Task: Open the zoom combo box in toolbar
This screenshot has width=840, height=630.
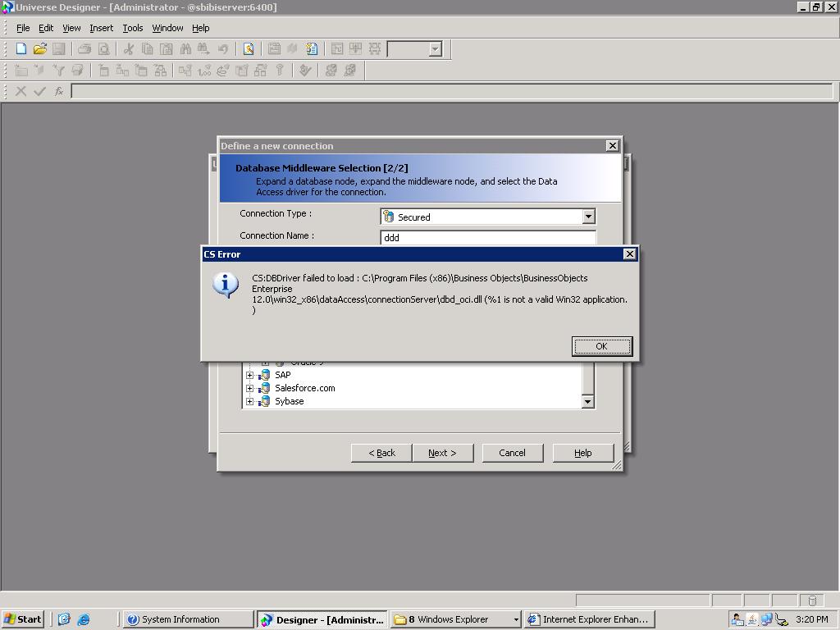Action: tap(436, 49)
